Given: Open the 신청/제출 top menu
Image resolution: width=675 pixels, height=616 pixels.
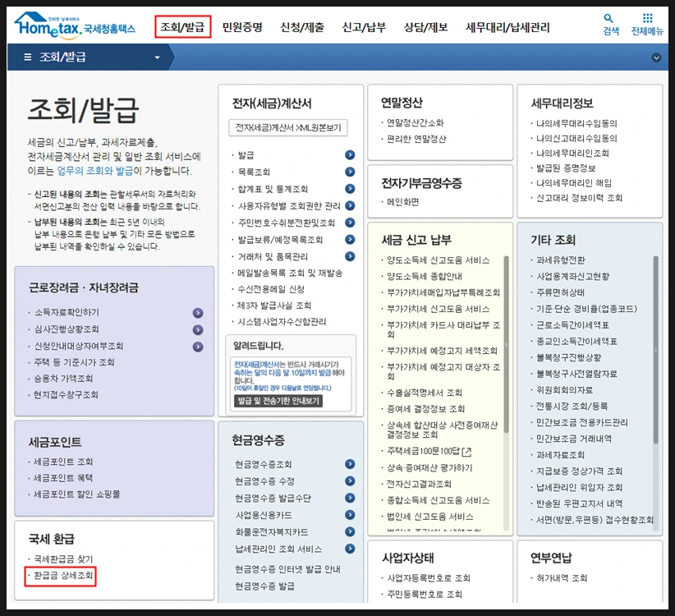Looking at the screenshot, I should tap(301, 28).
